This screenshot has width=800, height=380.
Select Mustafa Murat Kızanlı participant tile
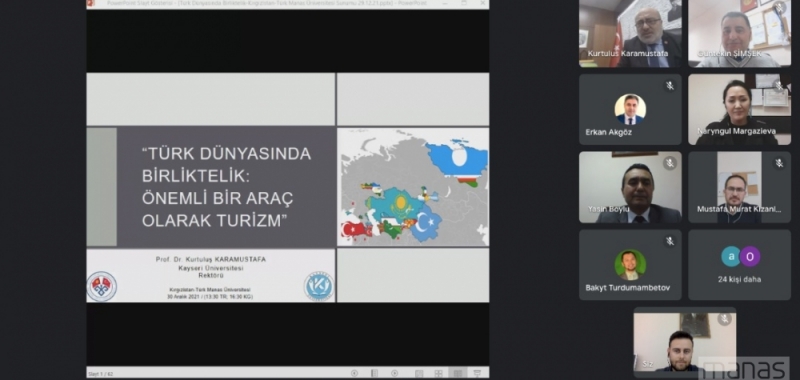(x=739, y=187)
